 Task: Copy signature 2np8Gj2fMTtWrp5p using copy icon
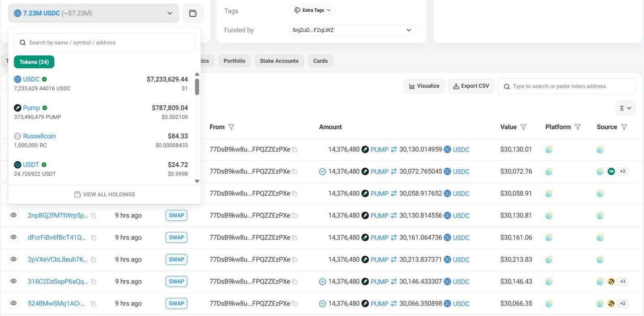click(93, 216)
